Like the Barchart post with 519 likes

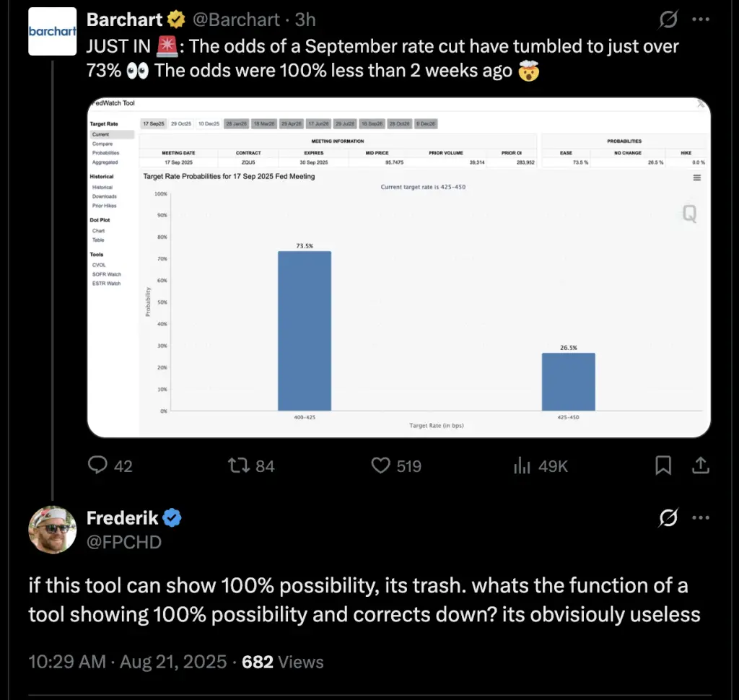(396, 465)
